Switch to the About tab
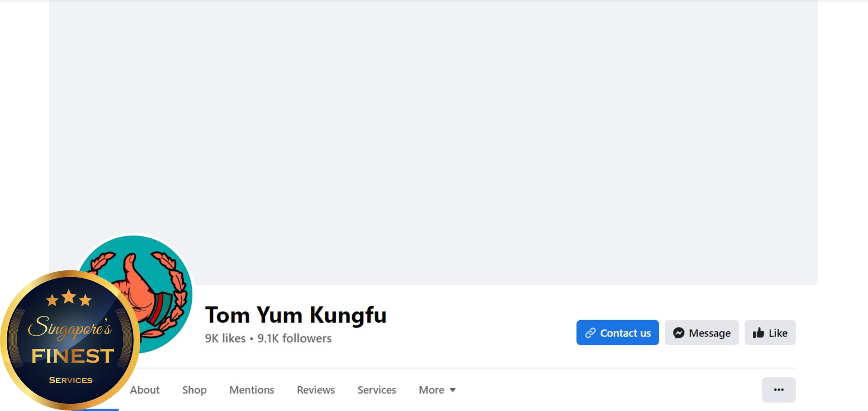The image size is (868, 411). point(145,390)
